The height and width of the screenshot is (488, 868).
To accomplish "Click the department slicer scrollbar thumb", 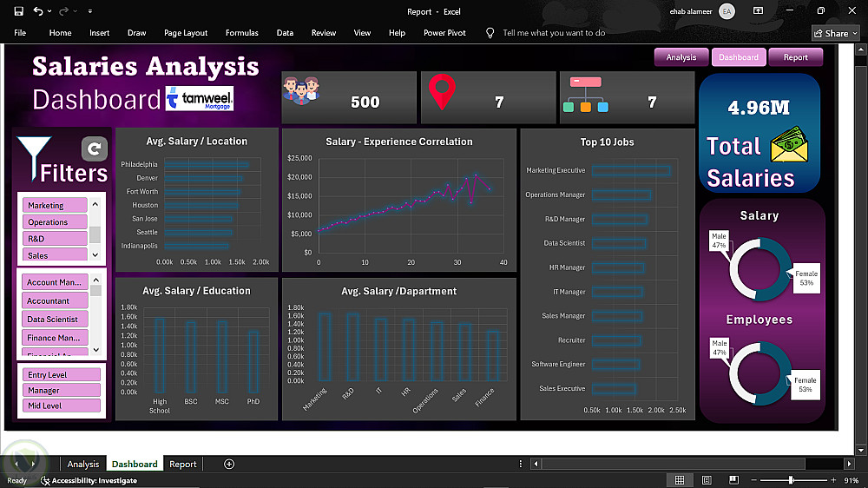I will pos(95,234).
